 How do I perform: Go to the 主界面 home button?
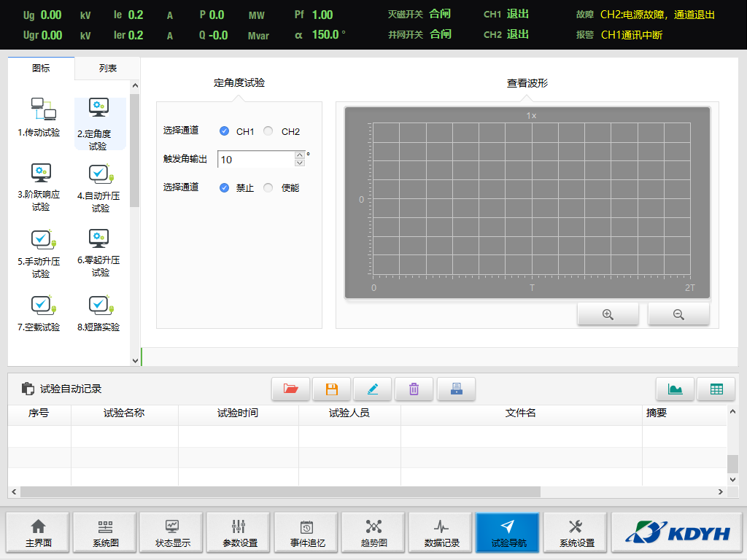(38, 533)
